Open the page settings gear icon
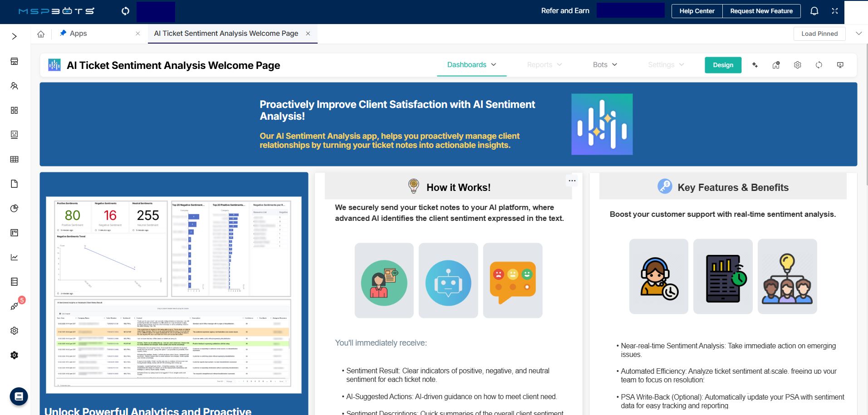 click(797, 65)
